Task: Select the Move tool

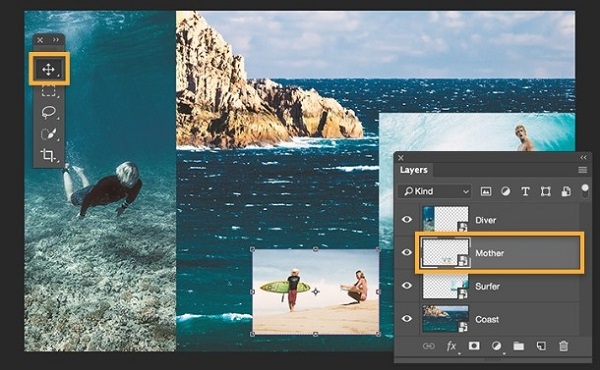Action: [x=49, y=70]
